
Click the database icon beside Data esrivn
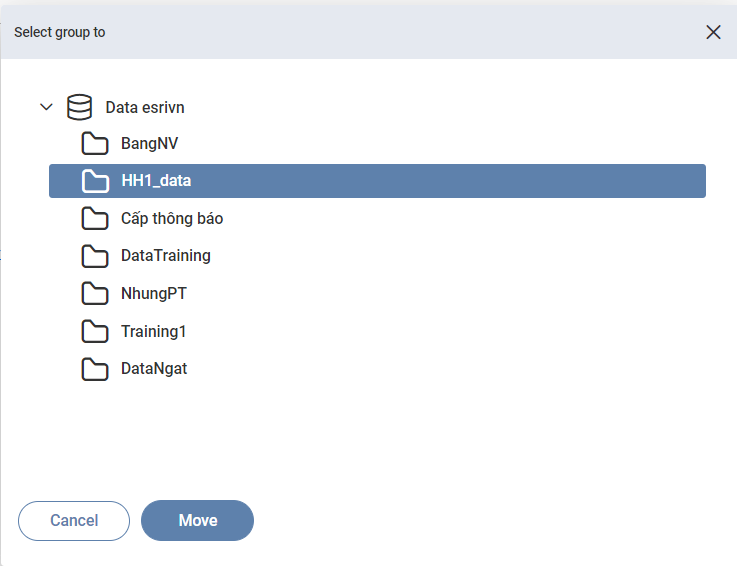(79, 107)
